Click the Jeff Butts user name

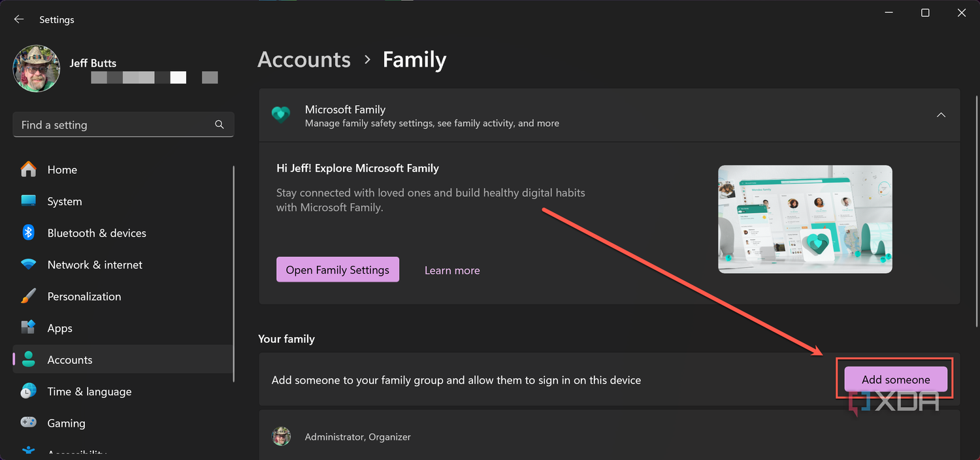93,63
